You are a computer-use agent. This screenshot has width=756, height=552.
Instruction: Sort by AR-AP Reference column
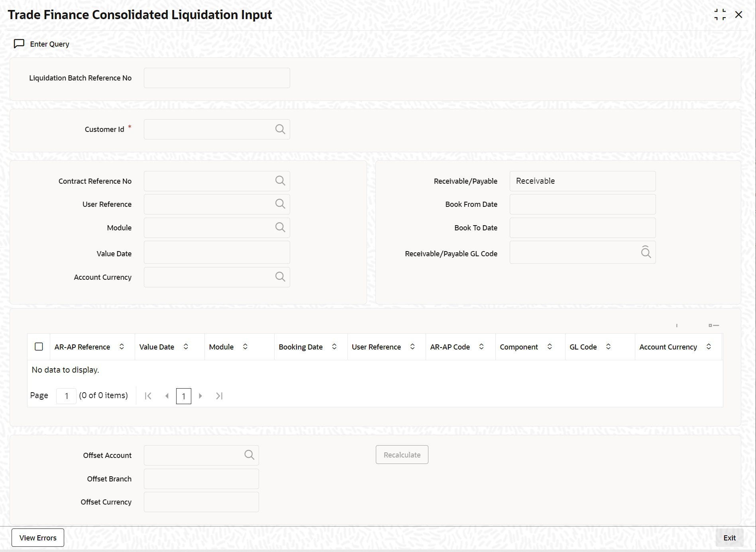coord(122,347)
